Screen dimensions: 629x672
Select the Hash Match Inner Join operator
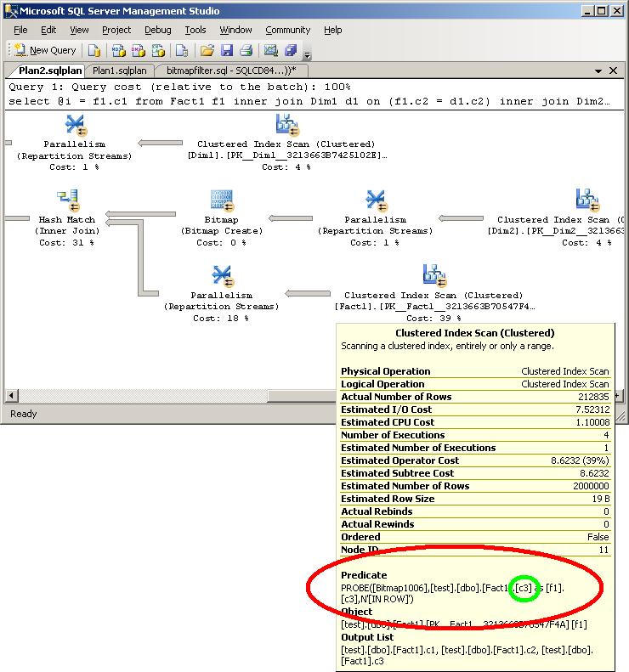pyautogui.click(x=67, y=218)
